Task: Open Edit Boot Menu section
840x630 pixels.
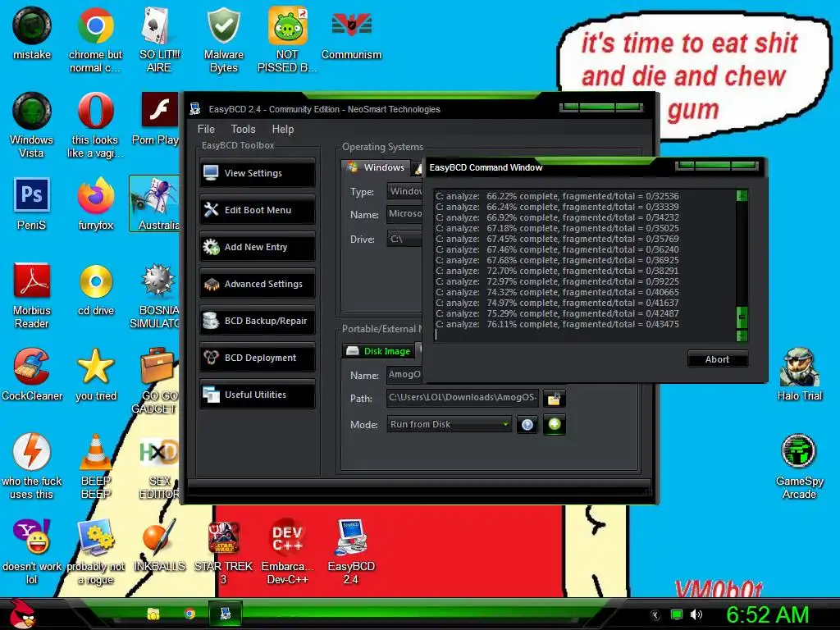Action: (x=257, y=210)
